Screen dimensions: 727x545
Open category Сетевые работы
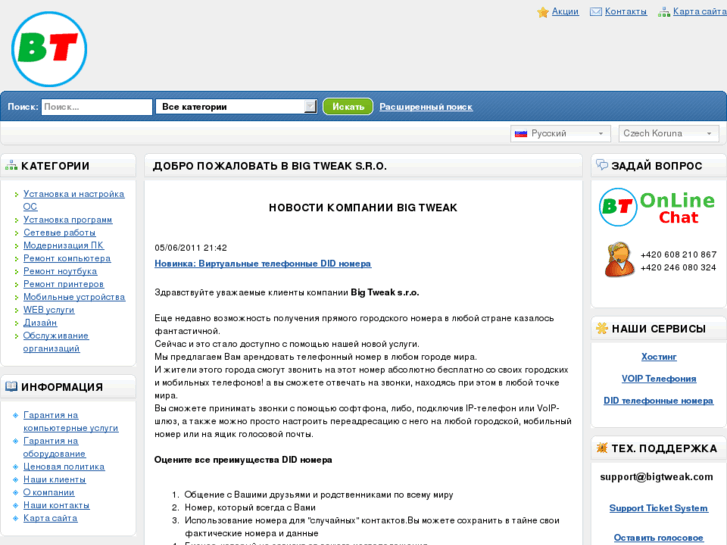point(59,232)
